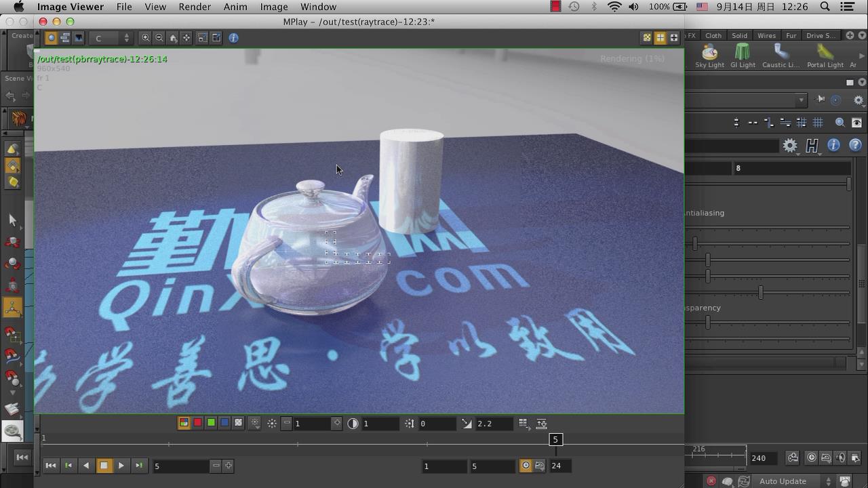Open the Window menu
The image size is (868, 488).
(x=318, y=7)
